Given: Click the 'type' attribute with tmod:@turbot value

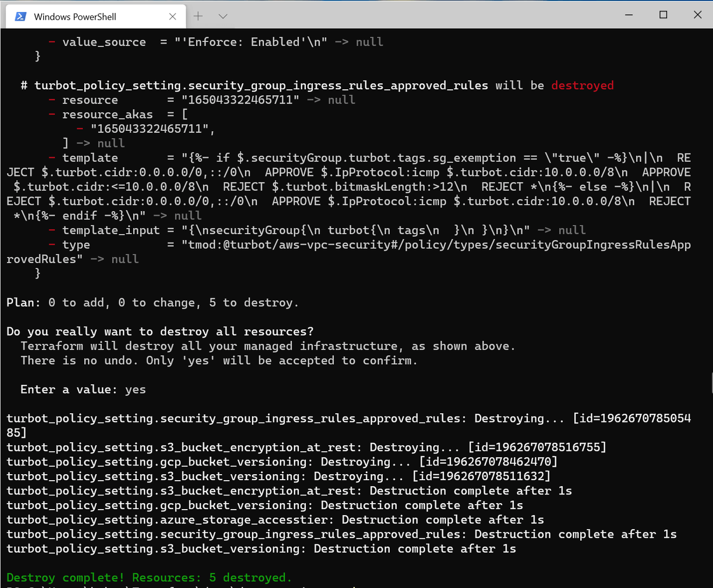Looking at the screenshot, I should 348,252.
